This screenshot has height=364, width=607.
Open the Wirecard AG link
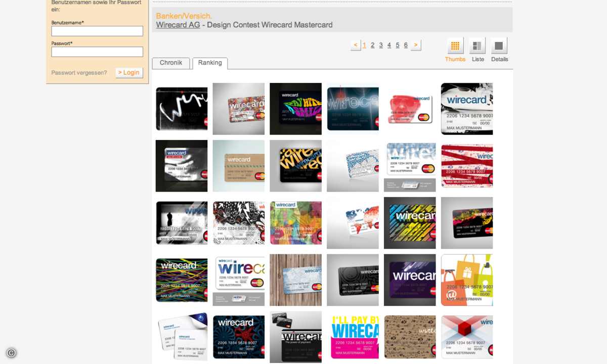pyautogui.click(x=178, y=25)
